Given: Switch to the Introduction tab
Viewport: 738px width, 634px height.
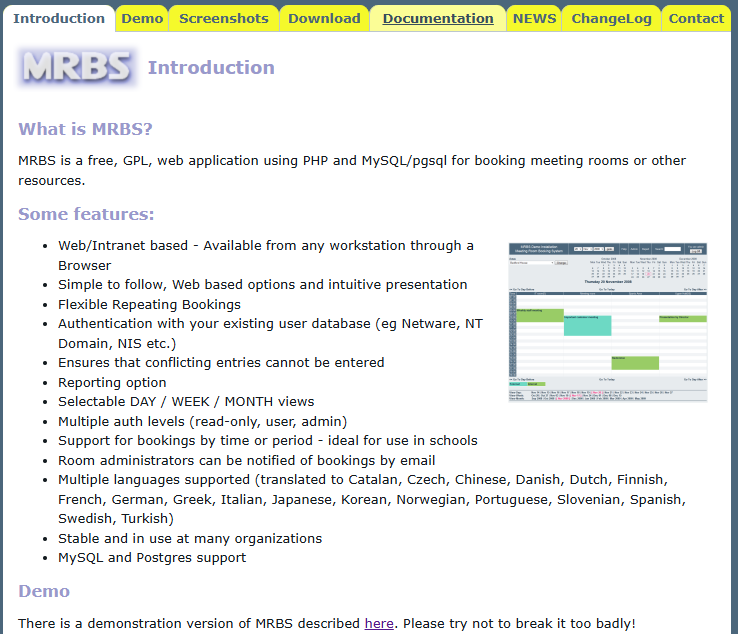Looking at the screenshot, I should tap(59, 18).
